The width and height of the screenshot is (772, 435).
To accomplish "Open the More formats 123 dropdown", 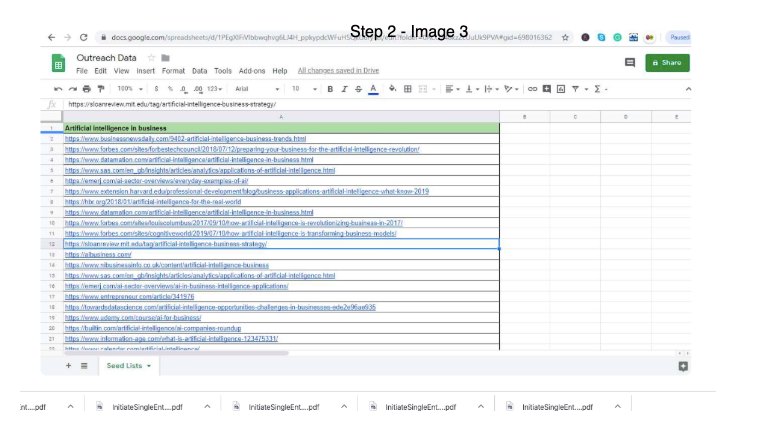I will (x=214, y=89).
